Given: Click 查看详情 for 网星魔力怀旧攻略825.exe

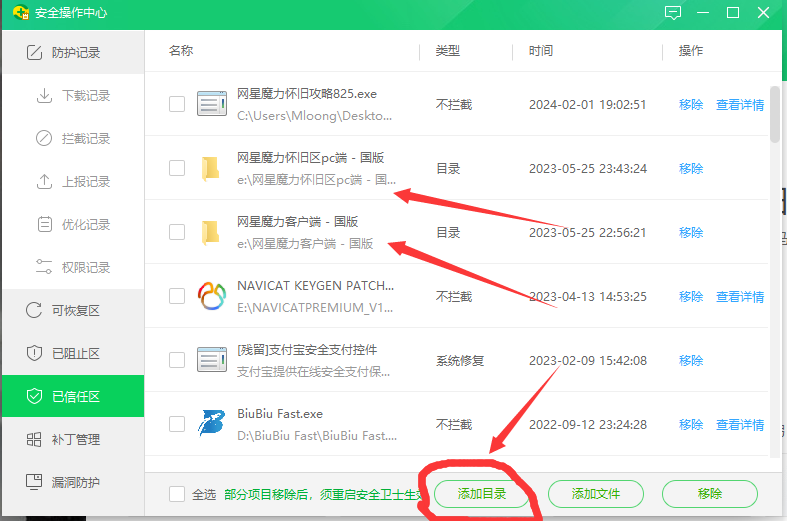Looking at the screenshot, I should coord(740,104).
